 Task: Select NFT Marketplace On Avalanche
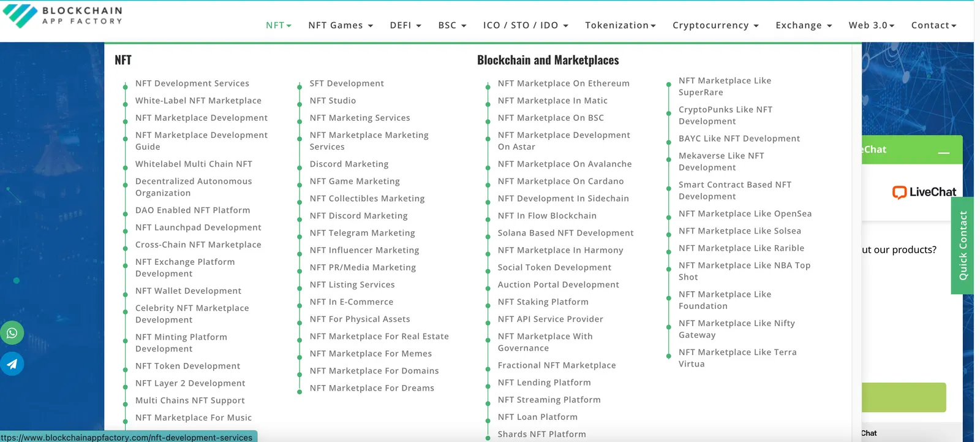(565, 164)
